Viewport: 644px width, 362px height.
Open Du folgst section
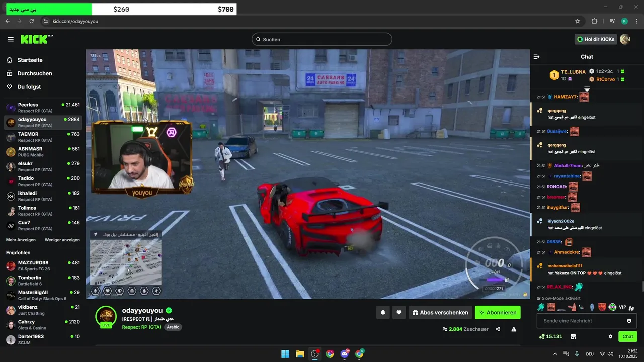coord(29,87)
